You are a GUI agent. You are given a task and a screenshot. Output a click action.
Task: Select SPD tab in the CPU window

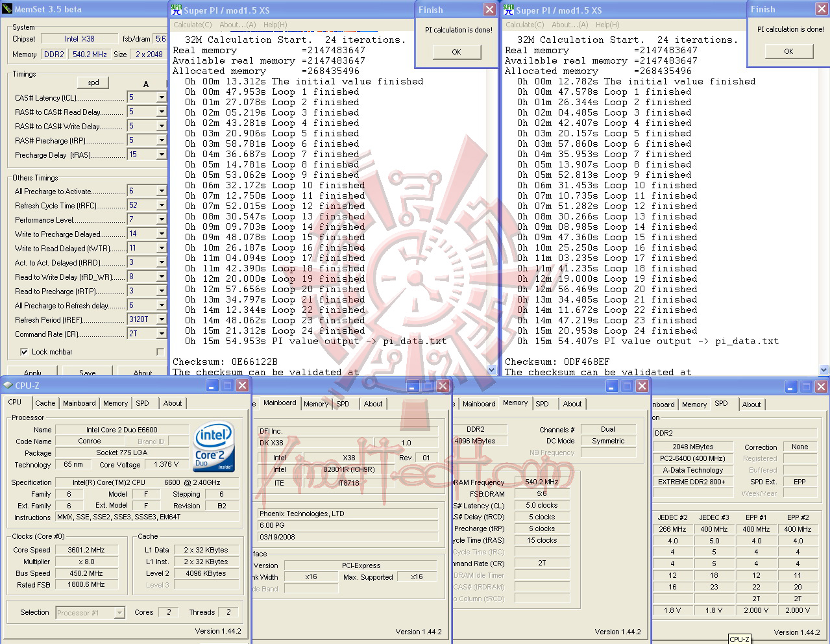point(143,403)
